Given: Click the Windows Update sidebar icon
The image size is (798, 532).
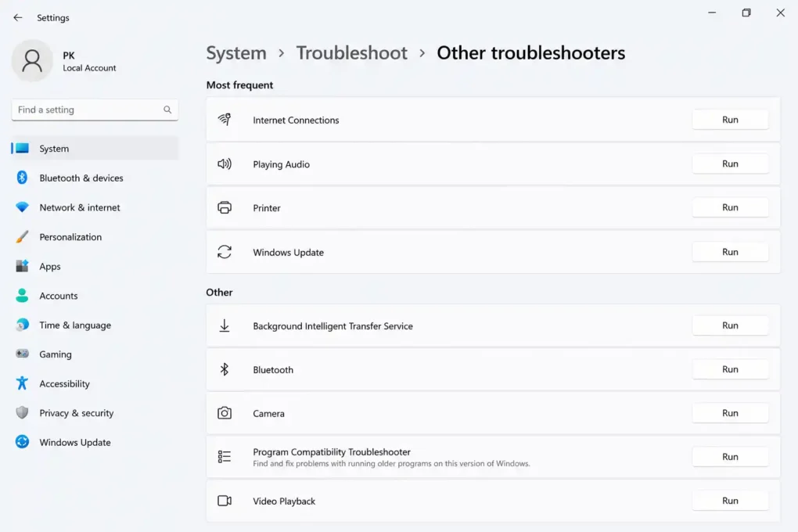Looking at the screenshot, I should coord(22,442).
